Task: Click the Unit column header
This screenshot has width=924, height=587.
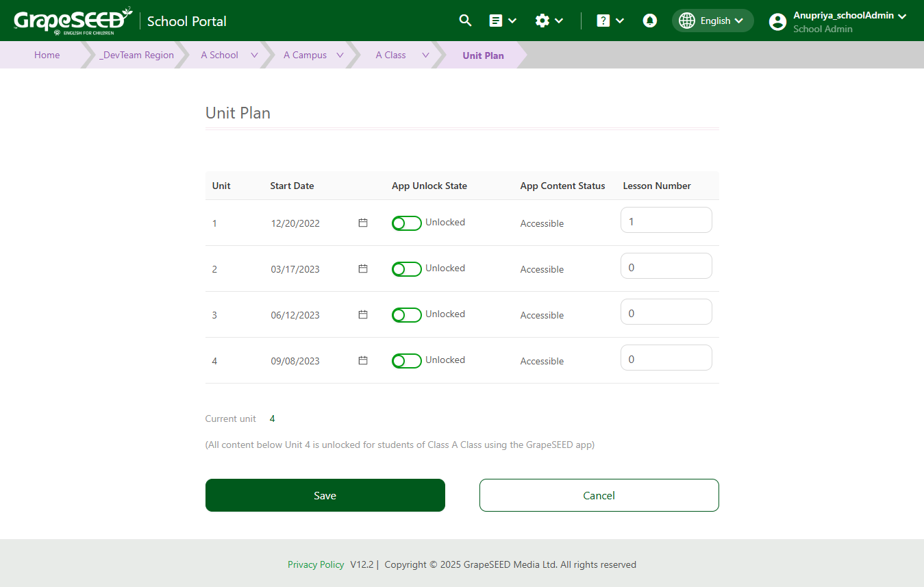Action: point(221,186)
